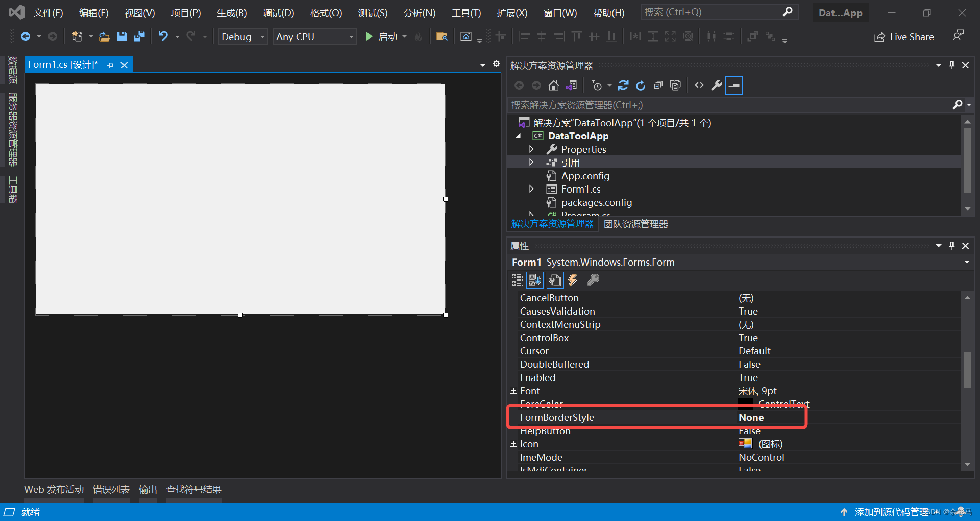The height and width of the screenshot is (521, 980).
Task: Click the Live Share button
Action: point(904,36)
